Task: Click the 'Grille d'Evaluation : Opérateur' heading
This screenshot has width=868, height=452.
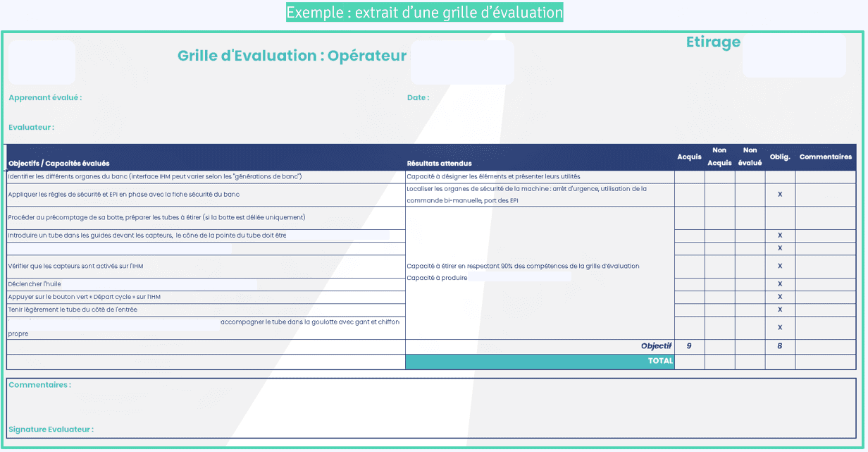Action: pos(292,56)
